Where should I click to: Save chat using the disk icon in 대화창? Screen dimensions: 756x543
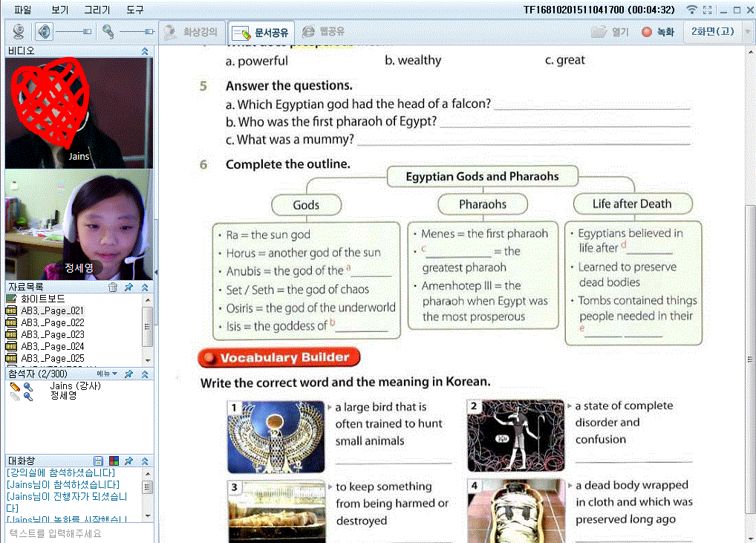tap(98, 461)
